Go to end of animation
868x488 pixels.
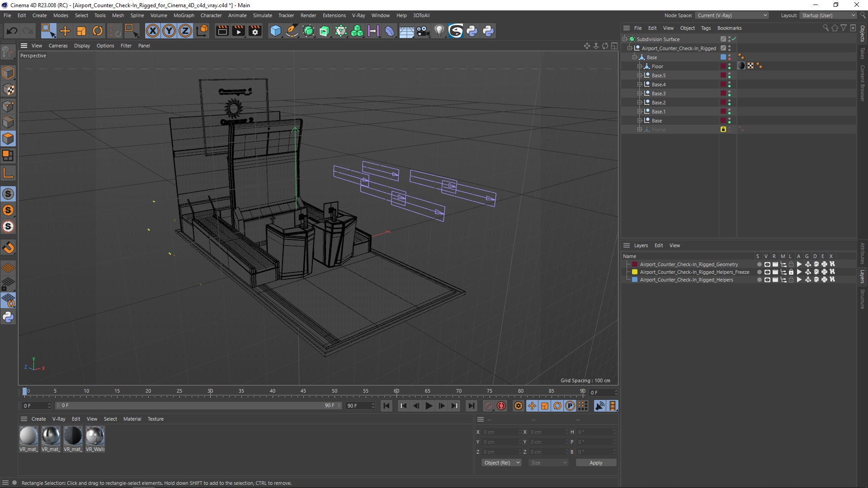point(471,406)
